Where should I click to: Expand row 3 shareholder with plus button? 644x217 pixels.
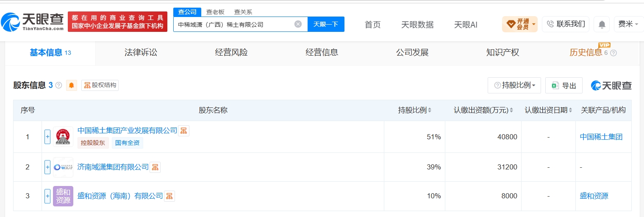click(47, 196)
